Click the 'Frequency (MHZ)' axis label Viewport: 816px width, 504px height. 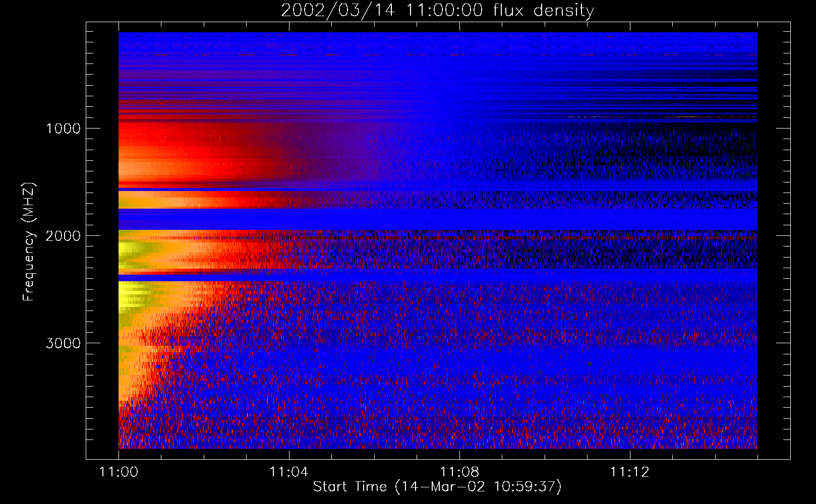tap(29, 242)
